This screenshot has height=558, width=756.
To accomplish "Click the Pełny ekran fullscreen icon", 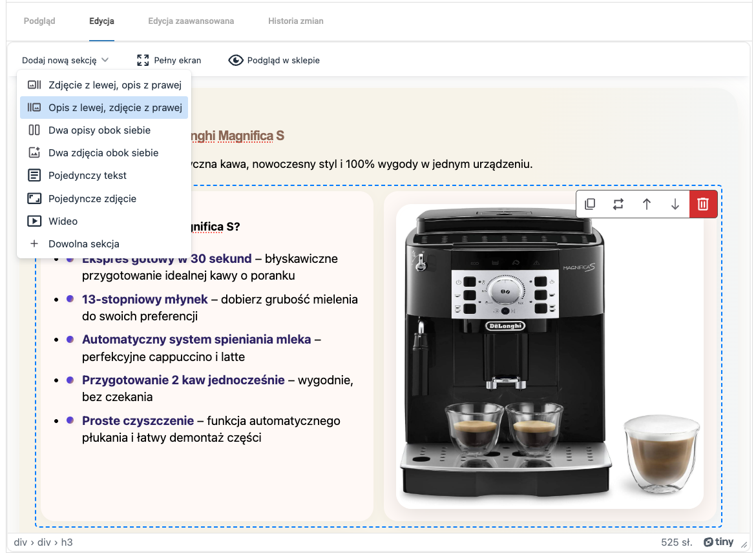I will point(143,60).
